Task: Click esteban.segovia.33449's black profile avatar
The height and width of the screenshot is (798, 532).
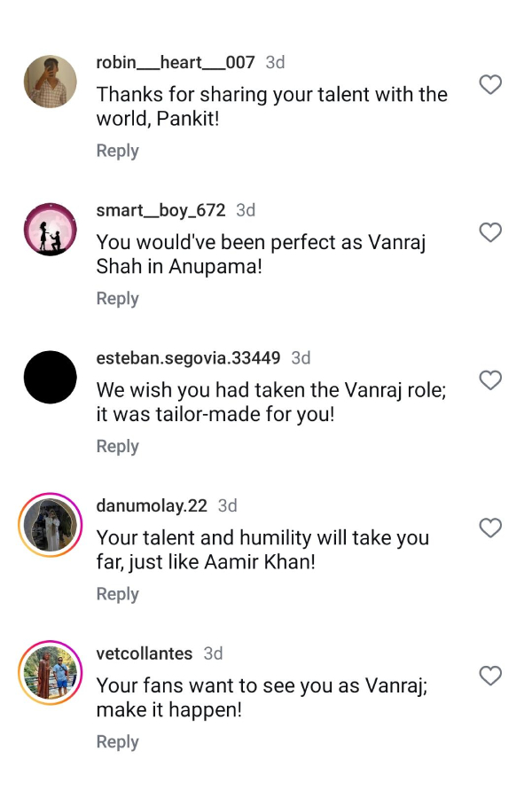Action: point(50,377)
